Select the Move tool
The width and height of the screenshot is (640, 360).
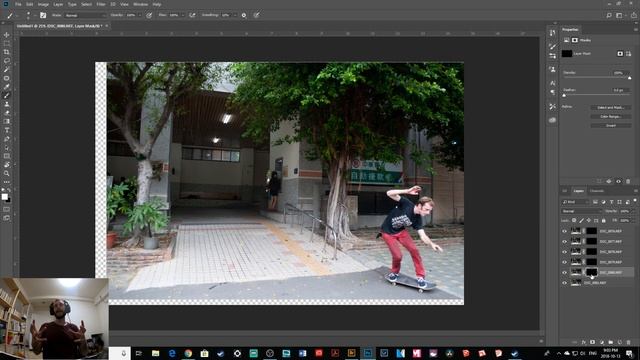[x=7, y=35]
